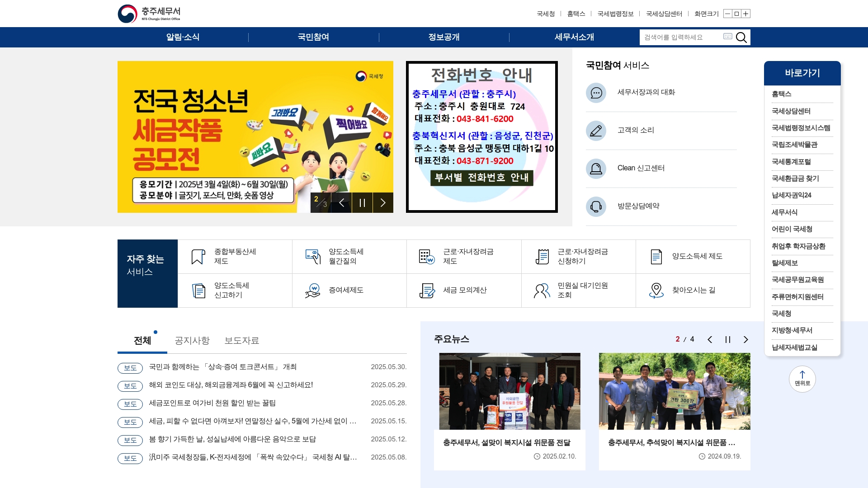The image size is (868, 488).
Task: Click the 충주세무서 logo
Action: (149, 14)
